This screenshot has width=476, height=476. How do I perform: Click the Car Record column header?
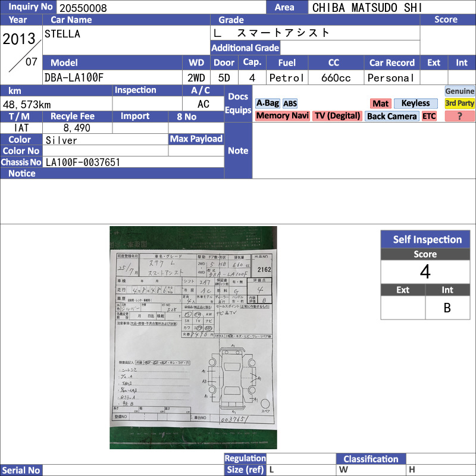[392, 63]
